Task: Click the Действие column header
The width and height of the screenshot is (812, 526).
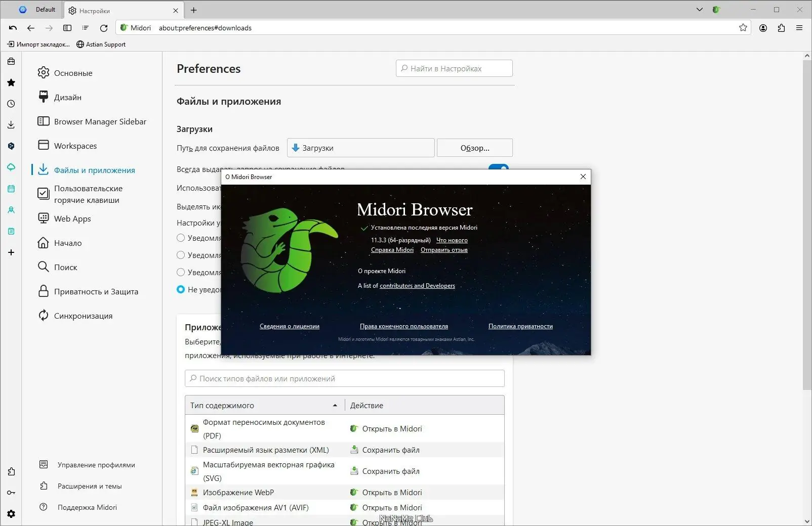Action: click(x=424, y=405)
